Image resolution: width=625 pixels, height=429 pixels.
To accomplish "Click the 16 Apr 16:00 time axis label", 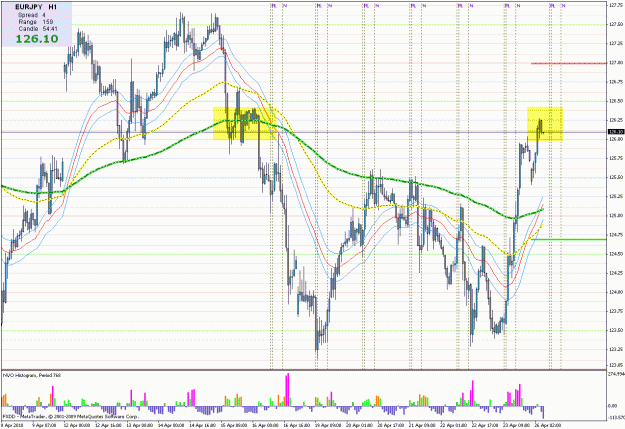I will pyautogui.click(x=298, y=425).
